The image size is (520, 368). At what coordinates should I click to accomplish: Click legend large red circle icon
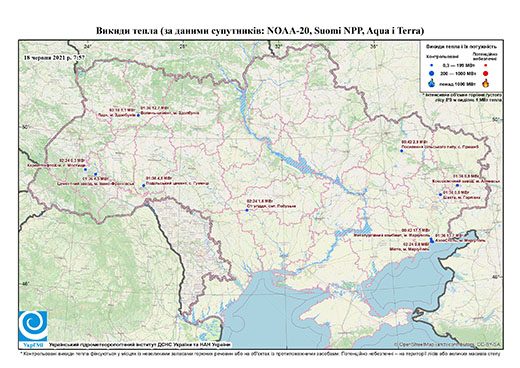pos(486,74)
